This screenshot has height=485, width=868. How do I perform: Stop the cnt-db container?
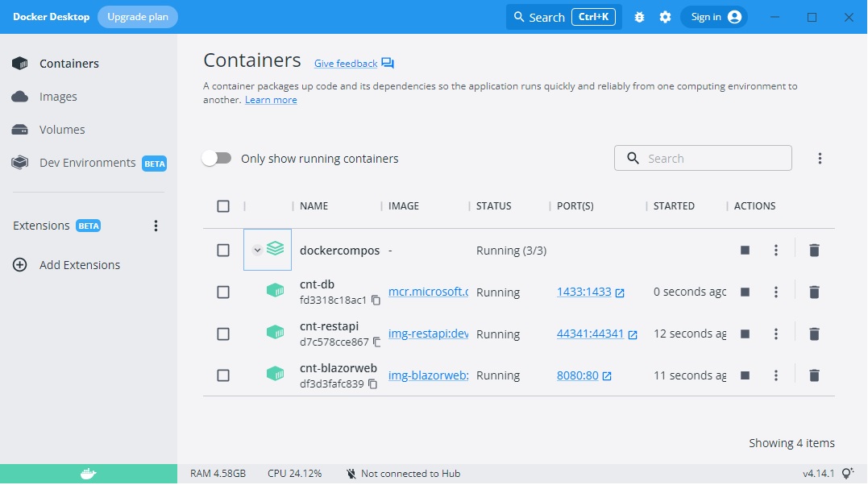tap(745, 292)
